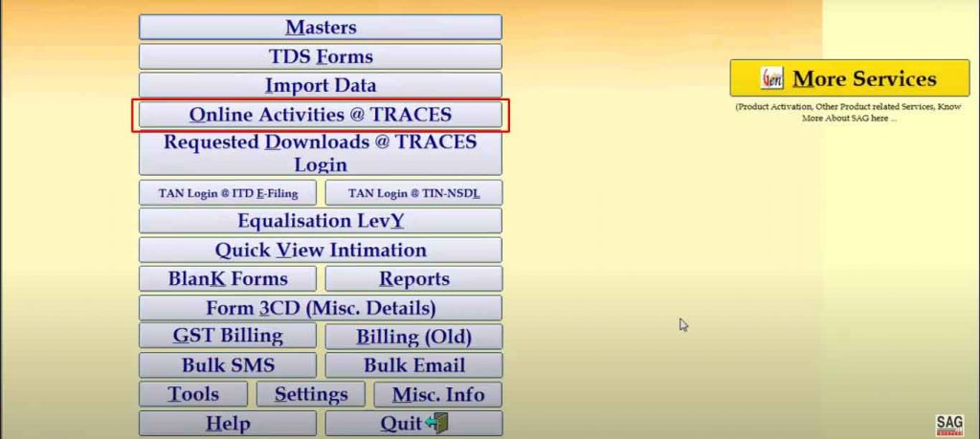Viewport: 980px width, 439px height.
Task: Click TAN Login @ TIN-NSDL
Action: pyautogui.click(x=413, y=193)
